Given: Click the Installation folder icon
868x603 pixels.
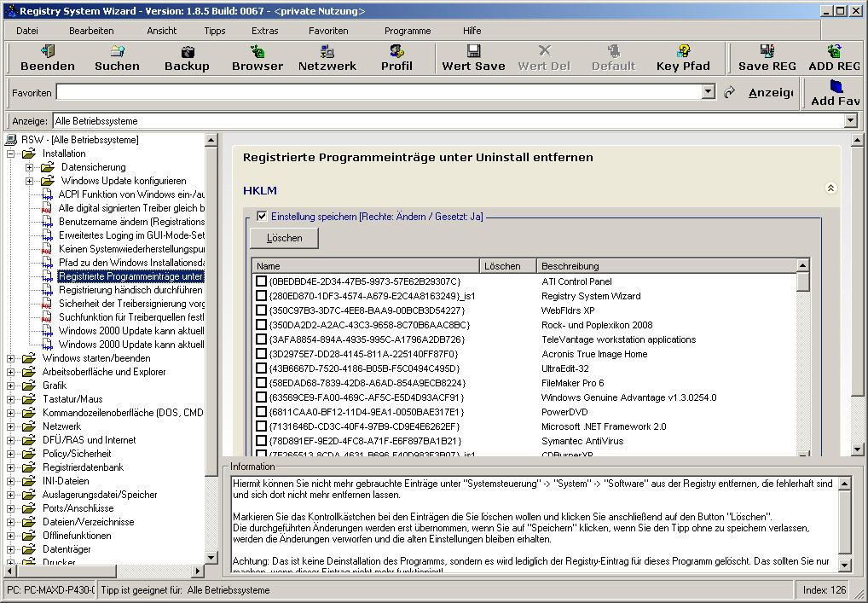Looking at the screenshot, I should click(29, 154).
